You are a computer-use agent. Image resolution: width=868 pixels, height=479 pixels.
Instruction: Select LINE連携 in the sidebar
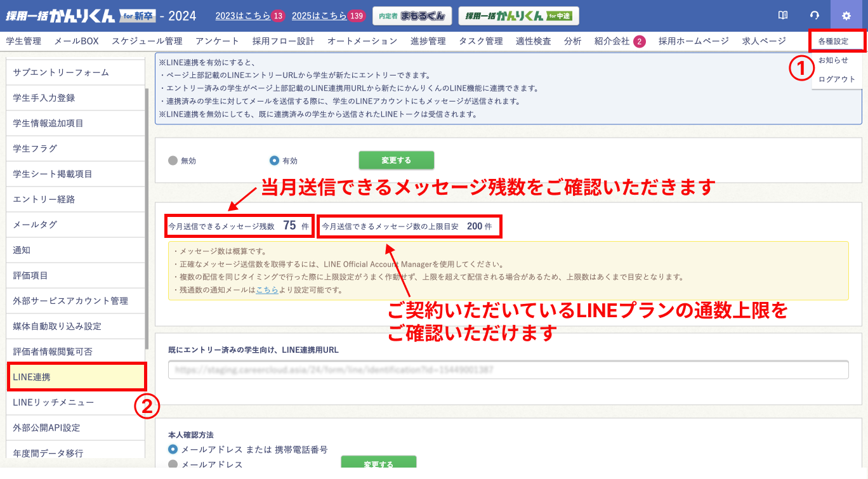(76, 377)
